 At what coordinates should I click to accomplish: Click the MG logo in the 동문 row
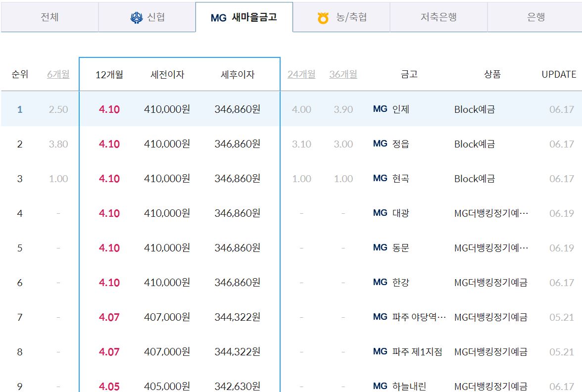coord(380,247)
